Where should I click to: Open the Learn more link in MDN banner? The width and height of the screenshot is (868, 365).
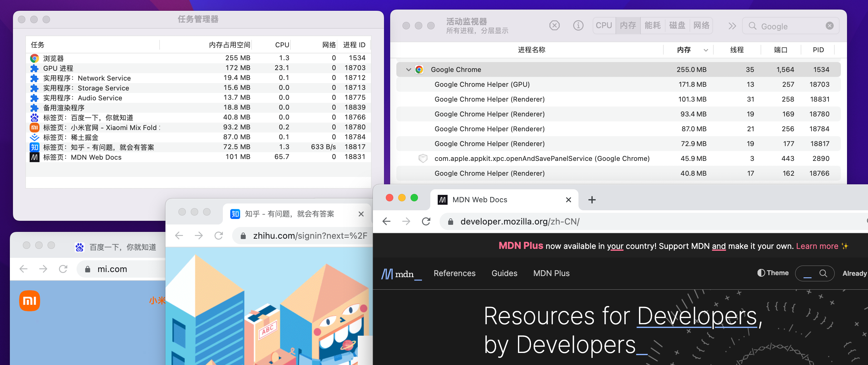pos(817,246)
